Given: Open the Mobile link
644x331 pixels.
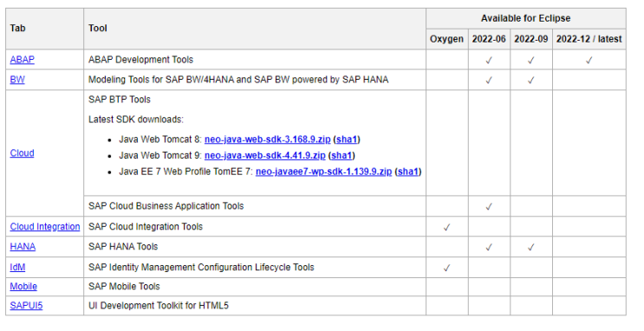Looking at the screenshot, I should [23, 286].
